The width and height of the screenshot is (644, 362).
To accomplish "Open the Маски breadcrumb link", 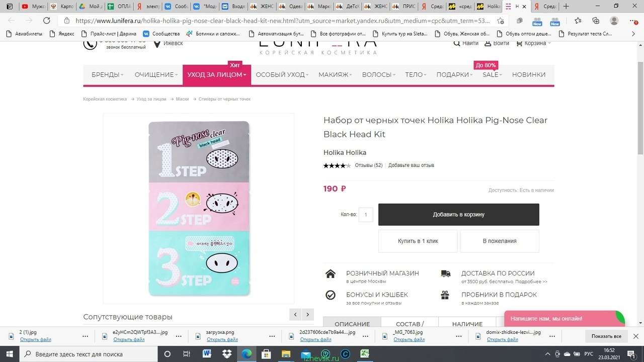I will coord(182,99).
